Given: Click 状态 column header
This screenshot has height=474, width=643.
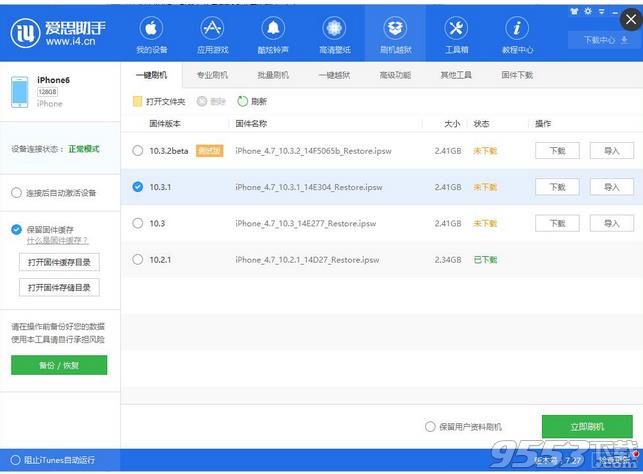Looking at the screenshot, I should [481, 123].
